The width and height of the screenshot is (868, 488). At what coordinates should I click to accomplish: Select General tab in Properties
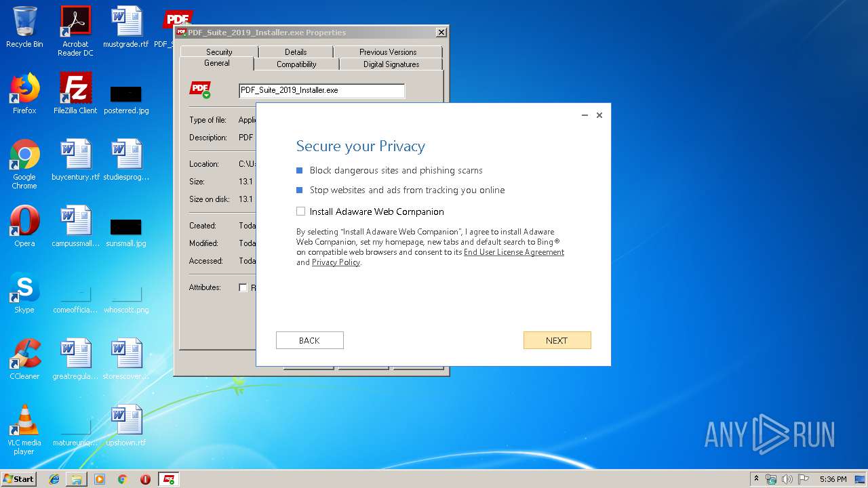click(x=217, y=63)
